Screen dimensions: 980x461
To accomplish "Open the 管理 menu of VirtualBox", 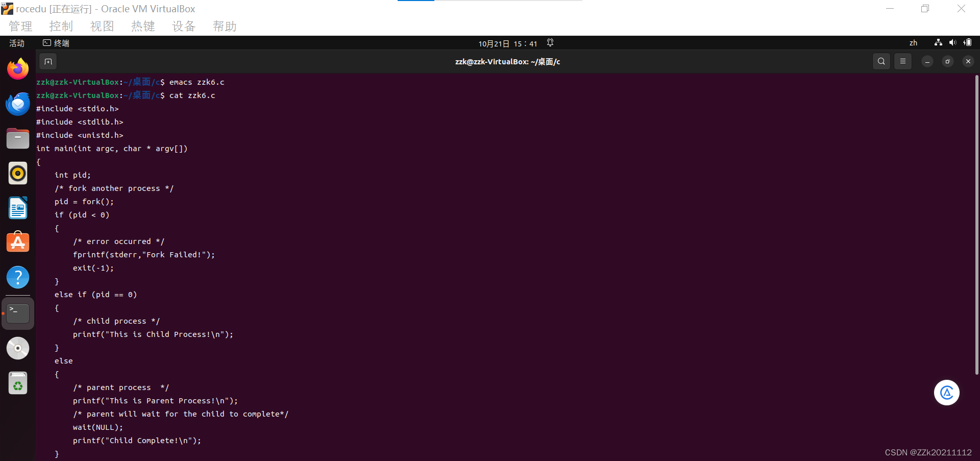I will 20,27.
